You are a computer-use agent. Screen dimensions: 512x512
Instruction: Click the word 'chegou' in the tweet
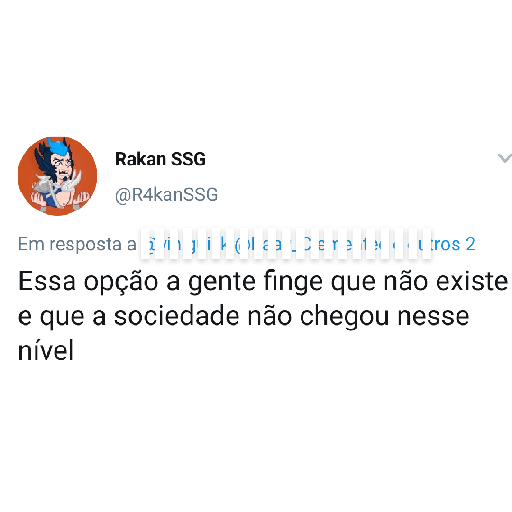(344, 316)
